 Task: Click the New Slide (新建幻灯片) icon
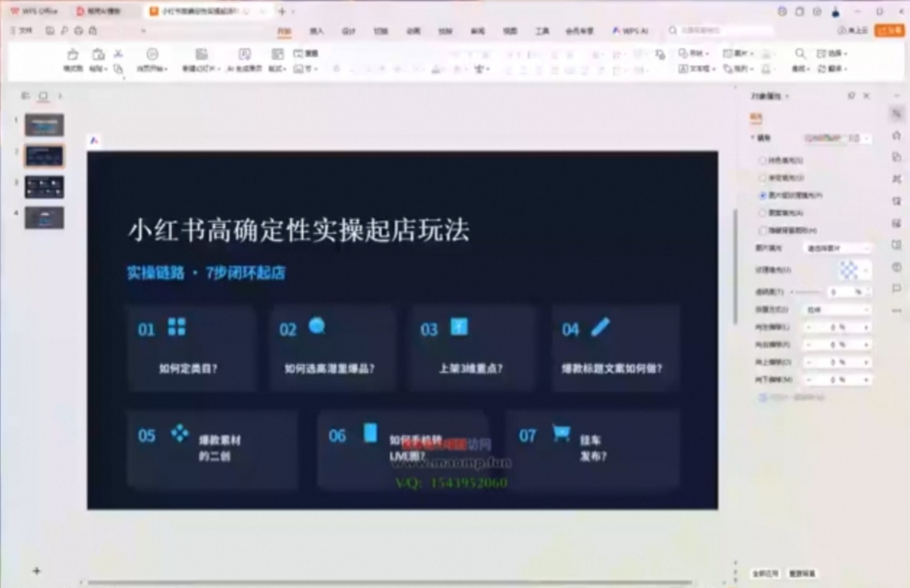tap(201, 54)
